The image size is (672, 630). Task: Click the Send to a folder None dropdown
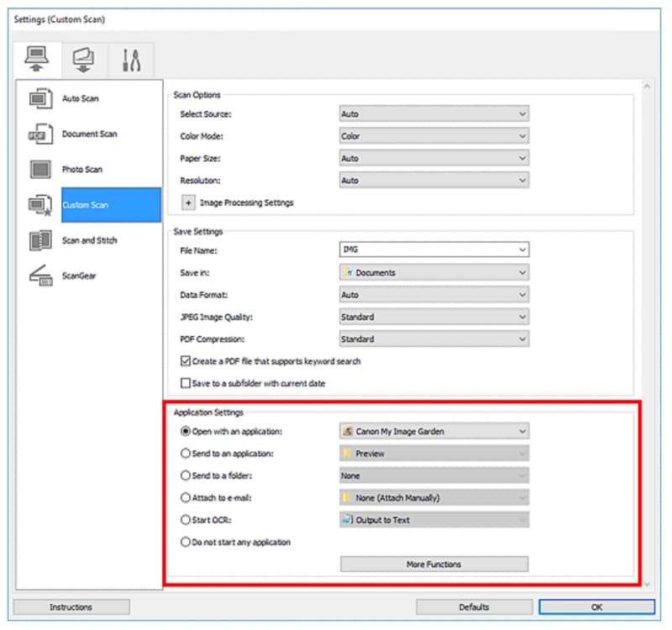pos(434,475)
